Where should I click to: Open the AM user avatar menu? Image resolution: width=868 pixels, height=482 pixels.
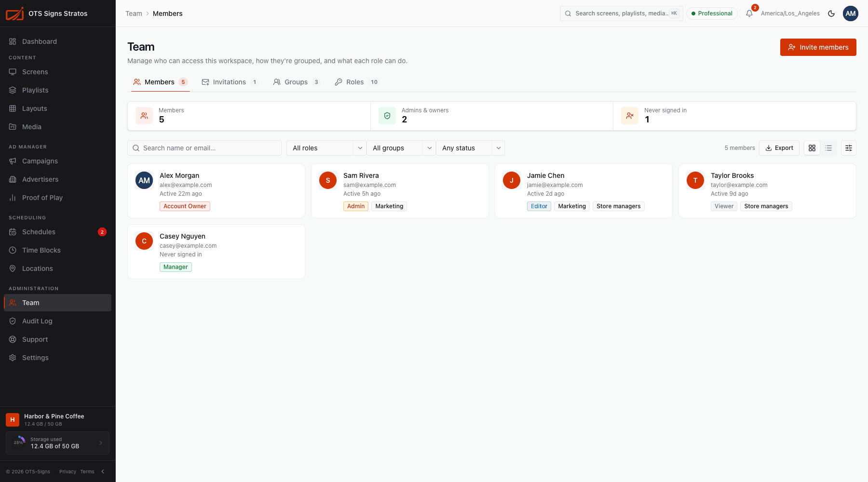click(x=851, y=13)
